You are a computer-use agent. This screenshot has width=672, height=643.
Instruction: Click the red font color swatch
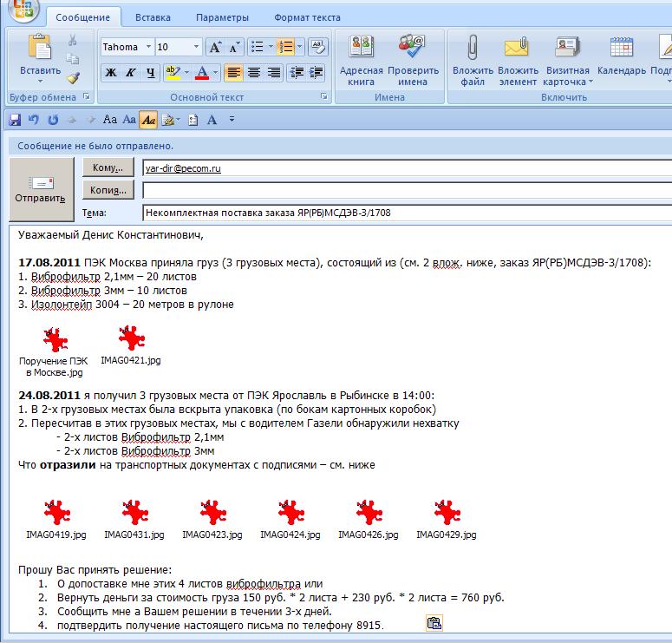point(201,73)
